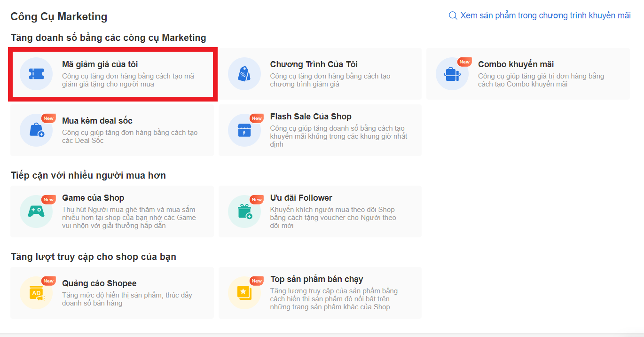Click the magnifier search icon at top right
This screenshot has width=644, height=337.
453,16
